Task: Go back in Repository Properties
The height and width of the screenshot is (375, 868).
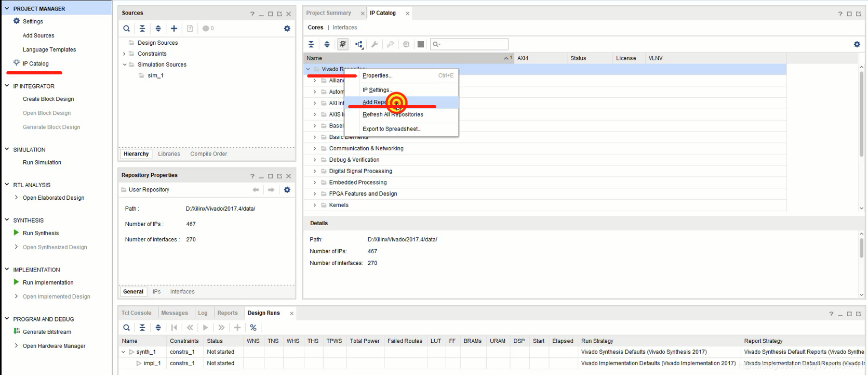Action: coord(256,190)
